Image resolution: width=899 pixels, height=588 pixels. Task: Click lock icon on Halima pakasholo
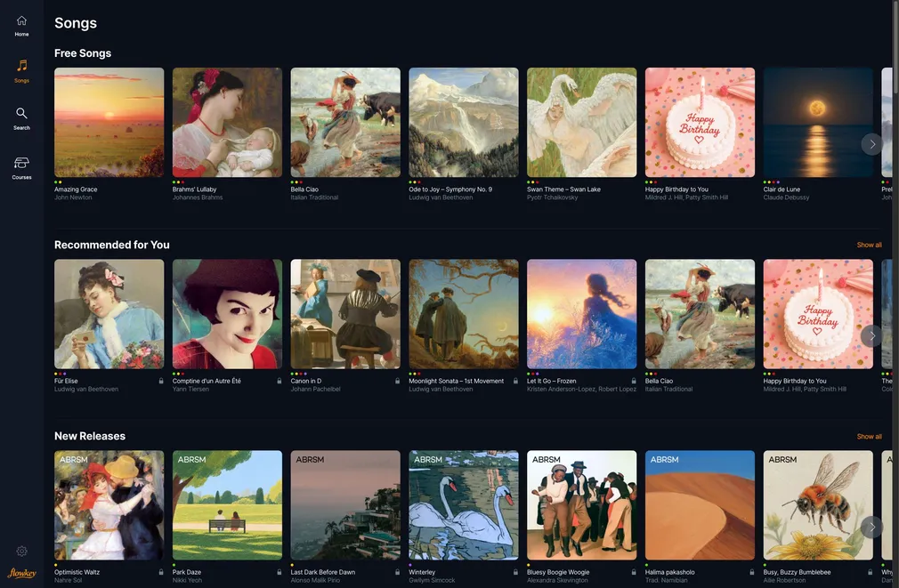(x=751, y=572)
